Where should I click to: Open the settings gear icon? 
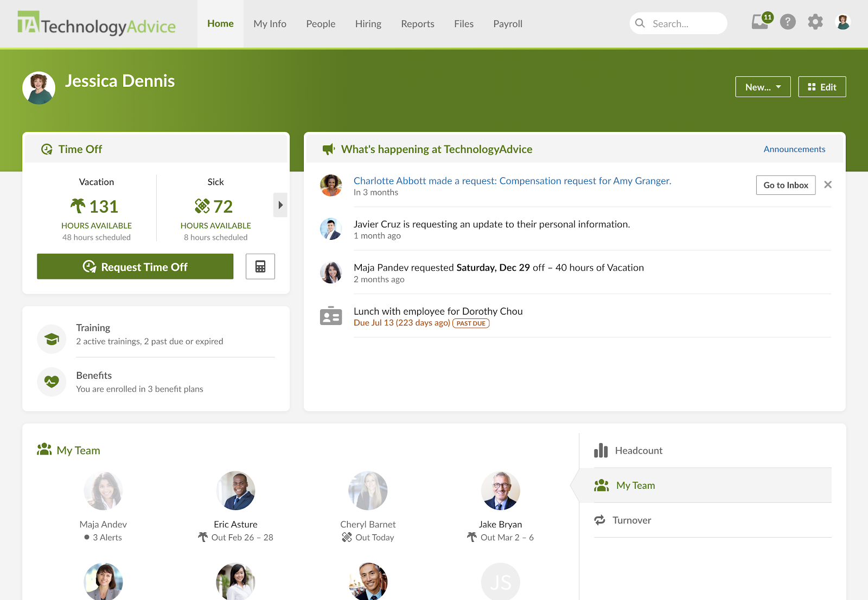click(x=815, y=22)
